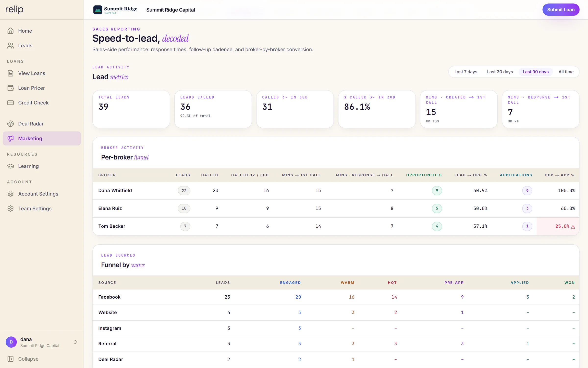This screenshot has width=588, height=368.
Task: Click the relip logo
Action: (x=14, y=10)
